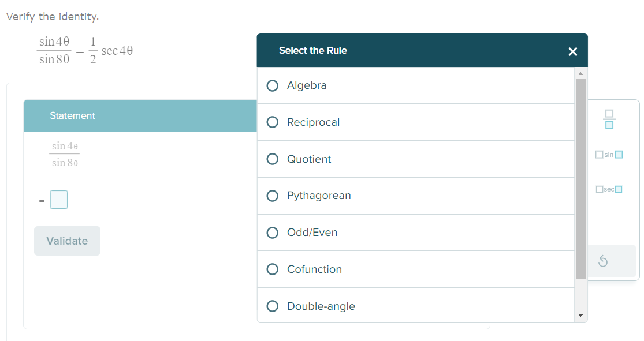Viewport: 644px width, 341px height.
Task: Close the Select the Rule dialog
Action: 572,51
